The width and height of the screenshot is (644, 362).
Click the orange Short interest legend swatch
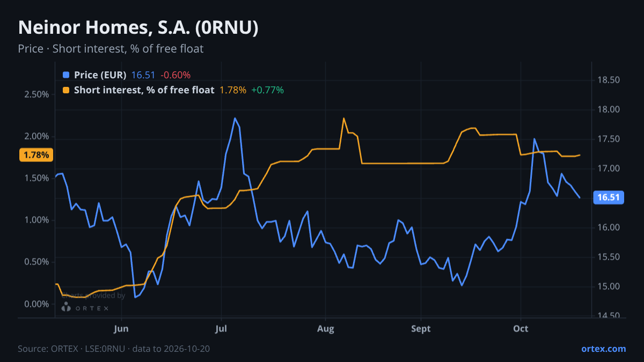tap(66, 90)
